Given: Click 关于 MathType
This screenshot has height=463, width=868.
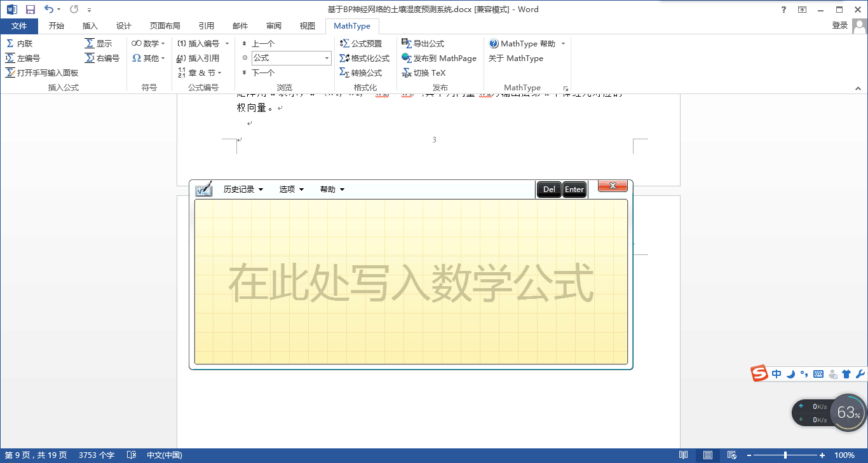Looking at the screenshot, I should click(516, 58).
